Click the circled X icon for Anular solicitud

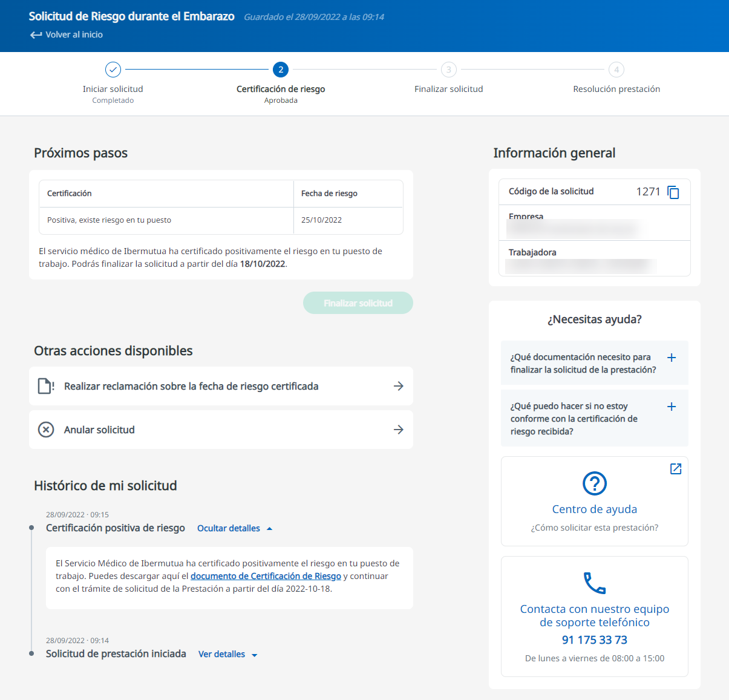coord(46,430)
